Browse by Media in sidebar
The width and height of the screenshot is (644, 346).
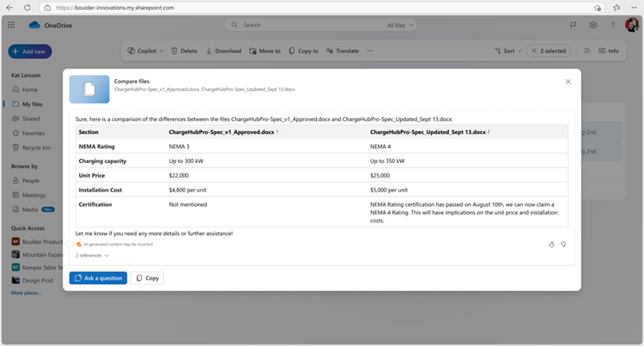point(33,209)
